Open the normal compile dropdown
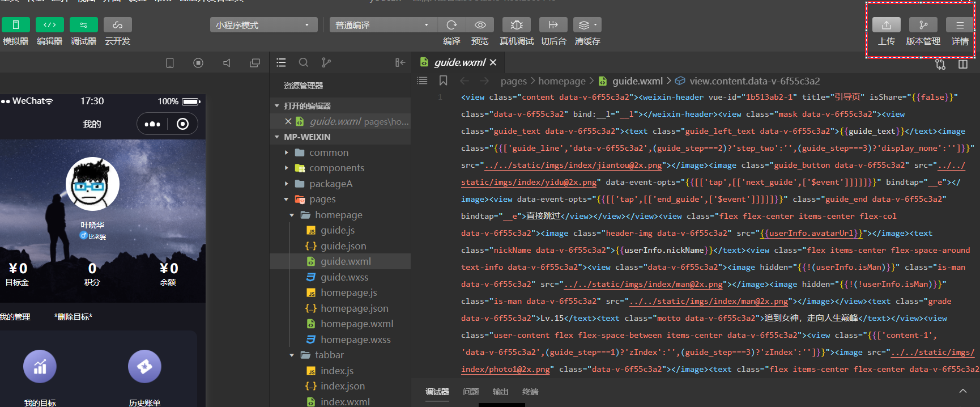 click(383, 25)
